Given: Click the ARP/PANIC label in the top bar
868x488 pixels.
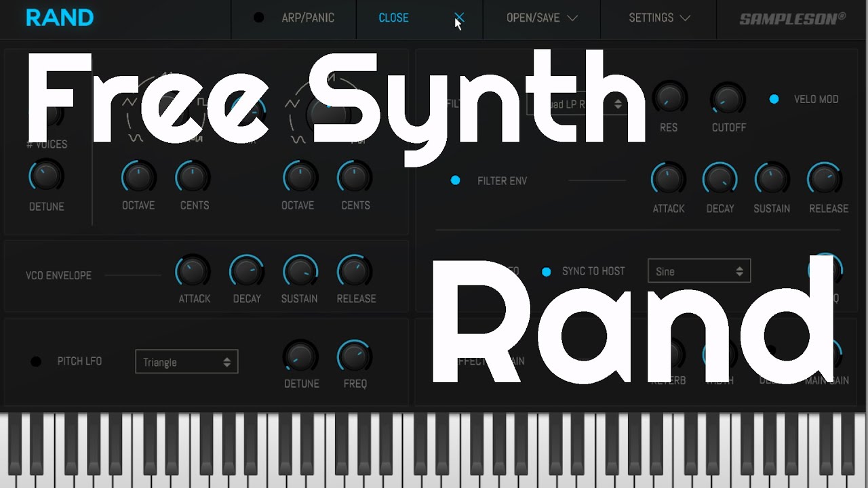Looking at the screenshot, I should click(x=308, y=18).
